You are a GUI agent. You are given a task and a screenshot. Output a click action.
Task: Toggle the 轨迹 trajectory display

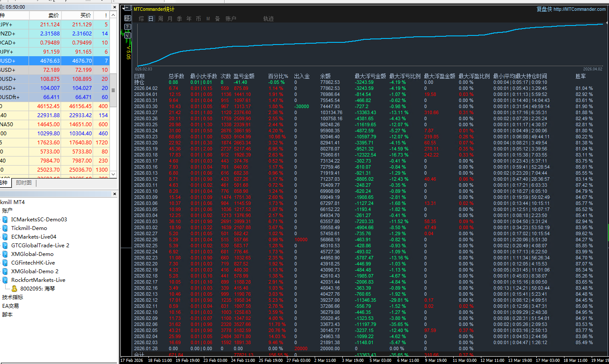[268, 19]
